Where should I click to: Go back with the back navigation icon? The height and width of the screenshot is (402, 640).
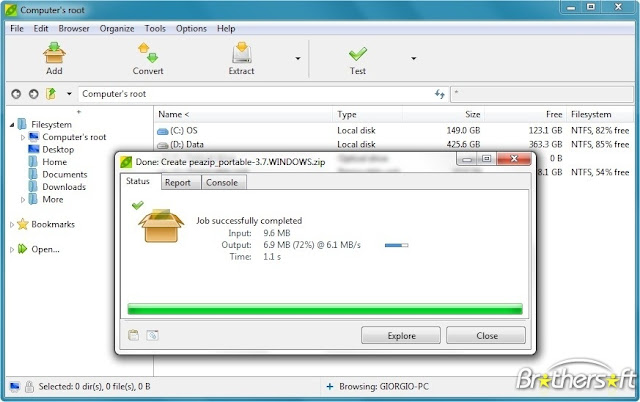pos(16,94)
